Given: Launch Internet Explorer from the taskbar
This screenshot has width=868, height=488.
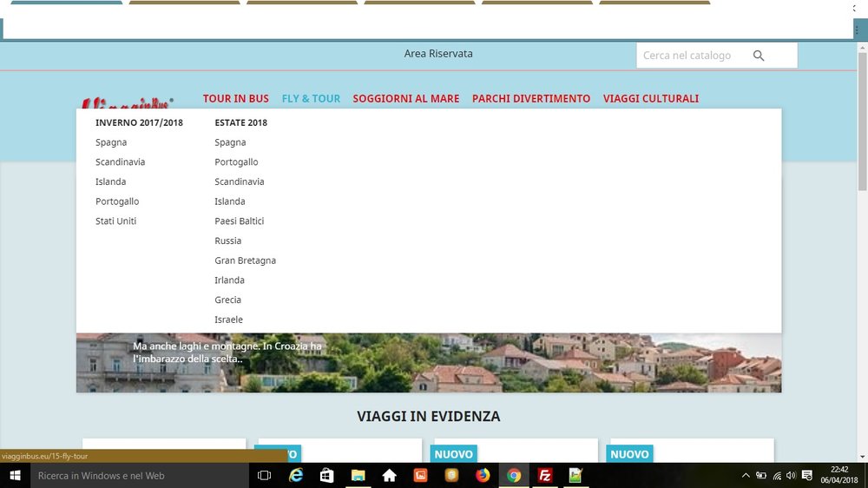Looking at the screenshot, I should (296, 475).
